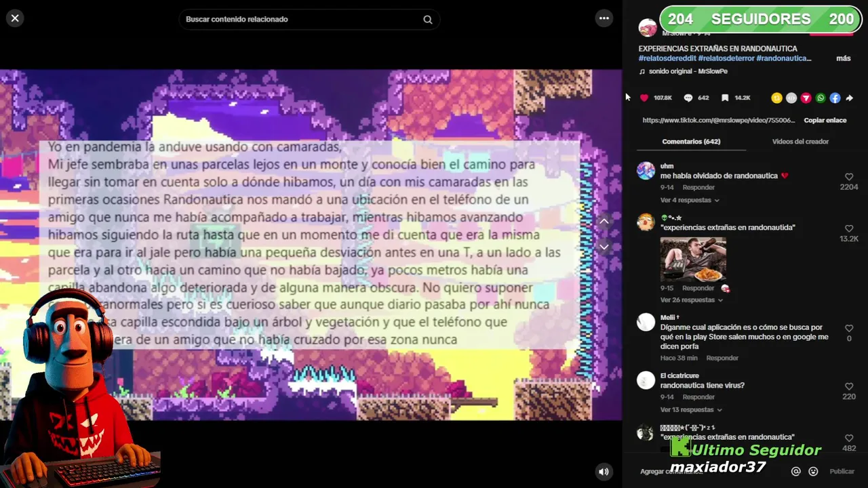The height and width of the screenshot is (488, 868).
Task: Go to previous video with up chevron
Action: pyautogui.click(x=604, y=222)
